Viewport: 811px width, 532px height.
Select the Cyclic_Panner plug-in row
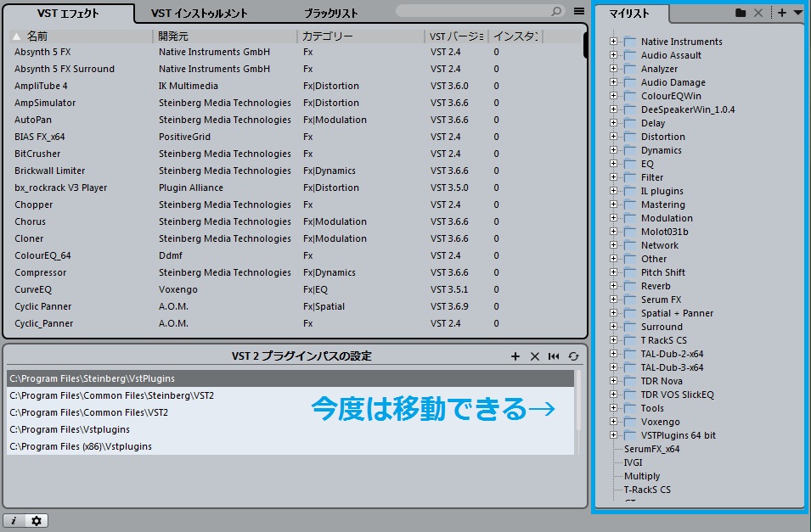click(x=296, y=323)
